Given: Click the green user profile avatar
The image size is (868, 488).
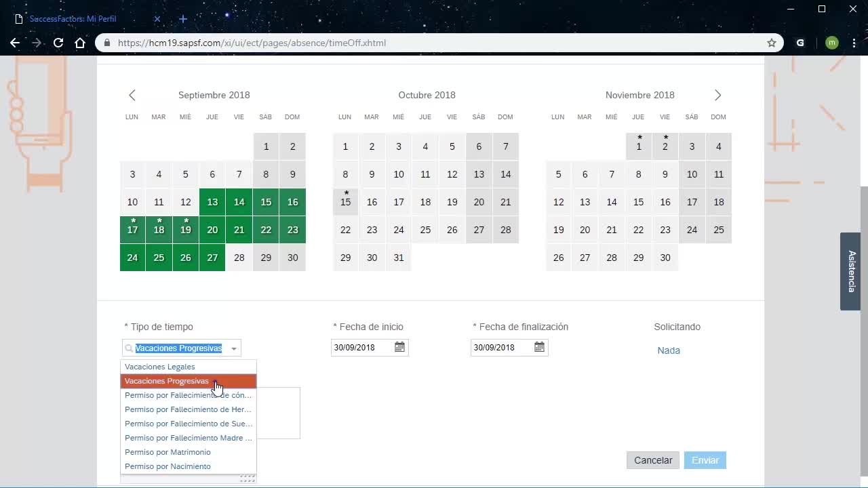Looking at the screenshot, I should [831, 43].
